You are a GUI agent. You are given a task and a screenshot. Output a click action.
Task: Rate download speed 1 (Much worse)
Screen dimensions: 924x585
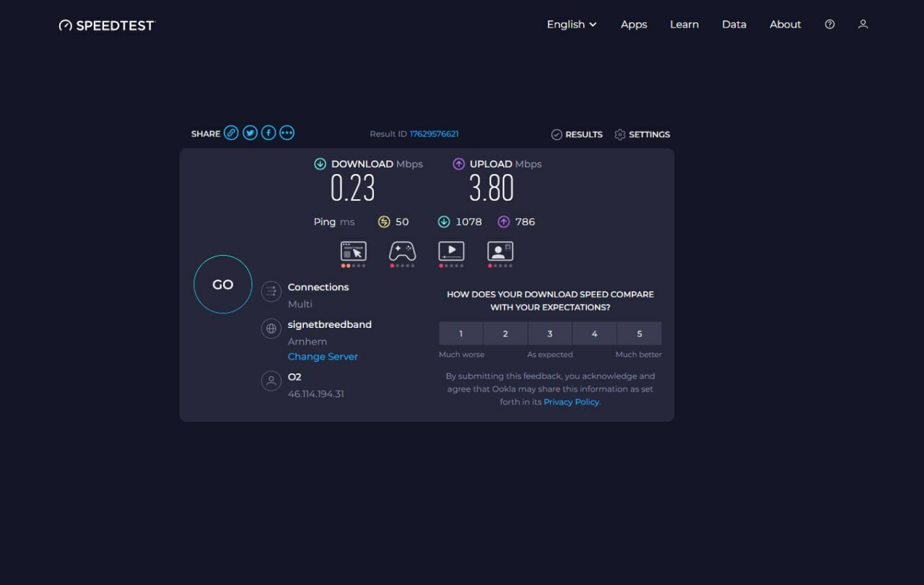pos(461,334)
